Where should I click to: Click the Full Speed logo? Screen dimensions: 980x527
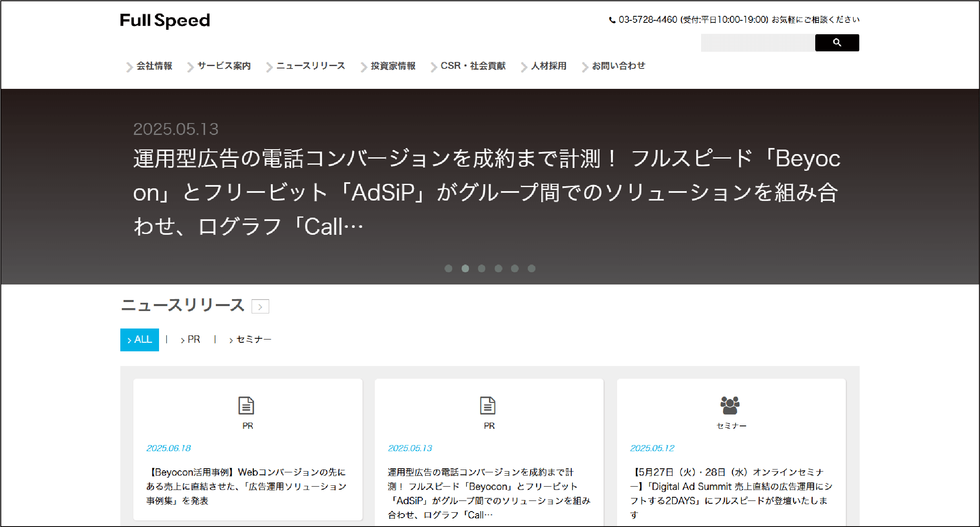pos(165,20)
